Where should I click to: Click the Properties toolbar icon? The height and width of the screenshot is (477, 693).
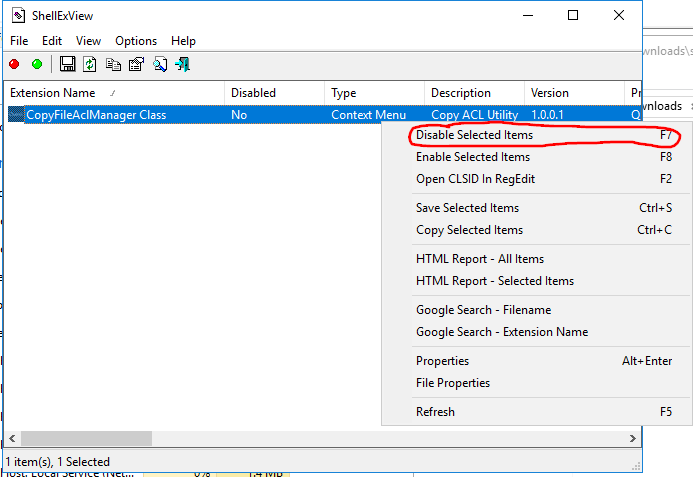pyautogui.click(x=137, y=65)
